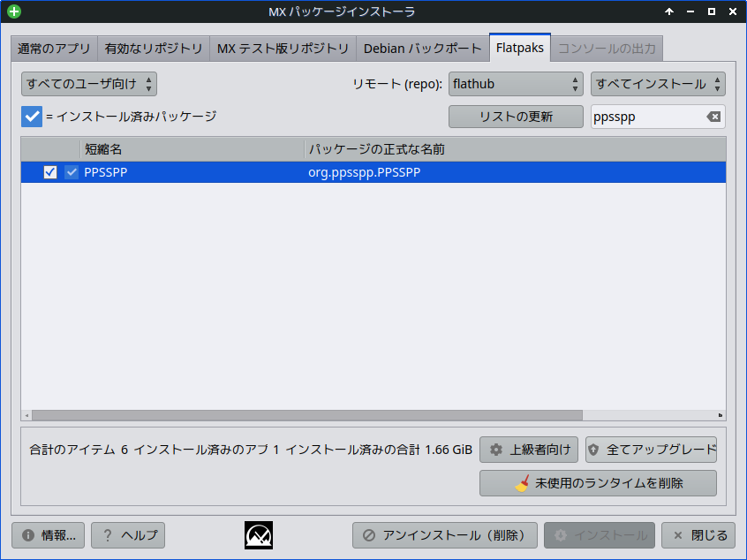Click the left arrow of the horizontal scrollbar

(x=26, y=415)
